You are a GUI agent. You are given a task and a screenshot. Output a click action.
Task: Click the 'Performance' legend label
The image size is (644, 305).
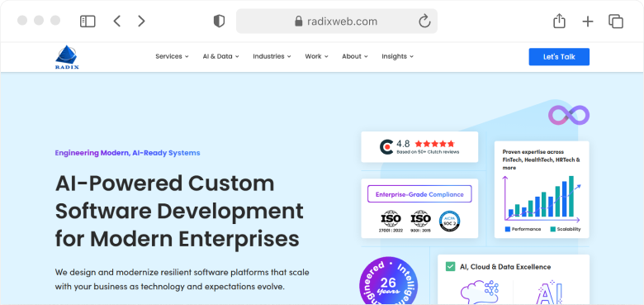(526, 229)
